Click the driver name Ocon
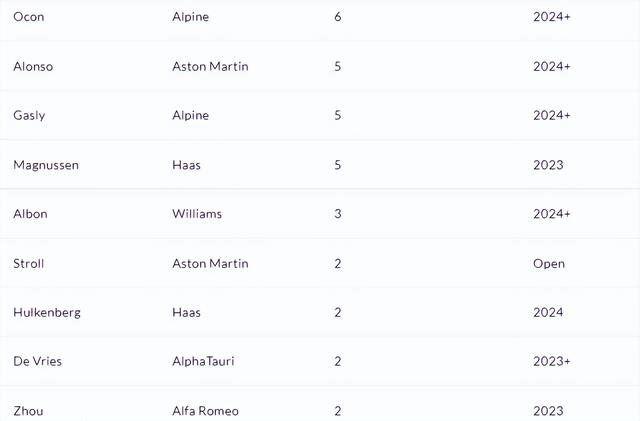Screen dimensions: 640x421 tap(29, 17)
